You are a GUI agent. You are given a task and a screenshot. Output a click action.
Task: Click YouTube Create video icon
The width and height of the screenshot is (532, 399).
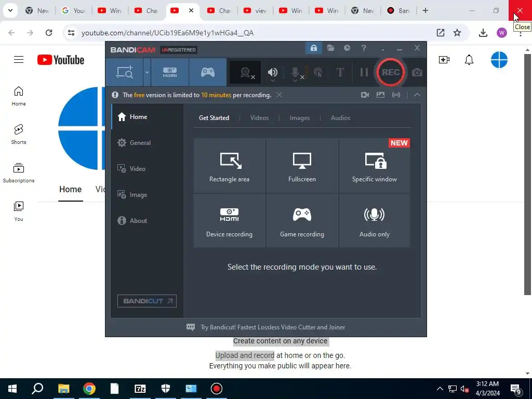coord(444,60)
